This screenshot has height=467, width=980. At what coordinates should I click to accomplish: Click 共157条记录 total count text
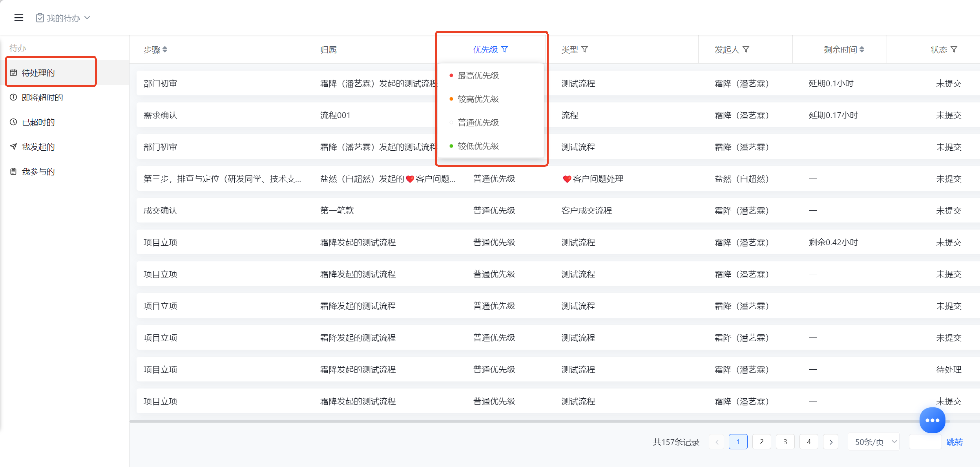[676, 442]
